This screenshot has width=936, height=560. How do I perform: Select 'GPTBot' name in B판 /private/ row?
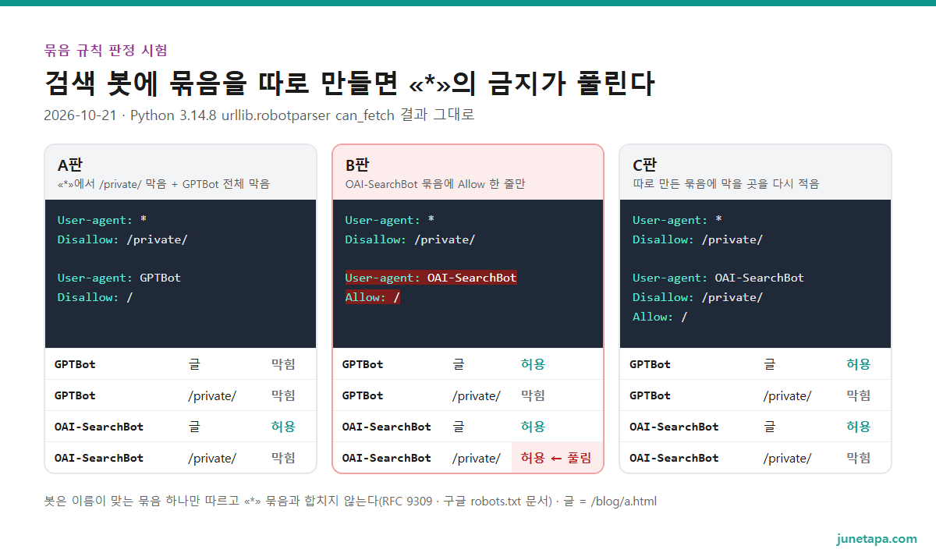pos(363,395)
